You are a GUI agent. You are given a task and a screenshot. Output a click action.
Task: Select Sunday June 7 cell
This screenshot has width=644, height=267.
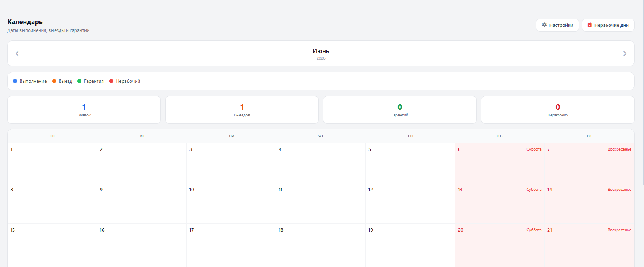(589, 163)
